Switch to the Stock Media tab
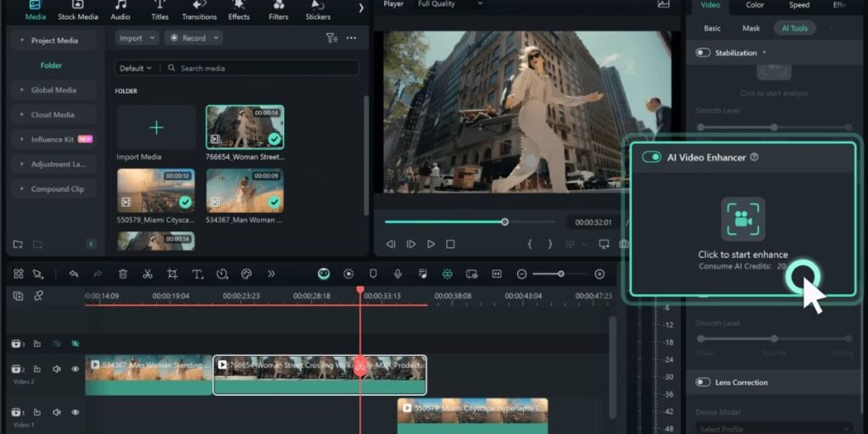 78,11
